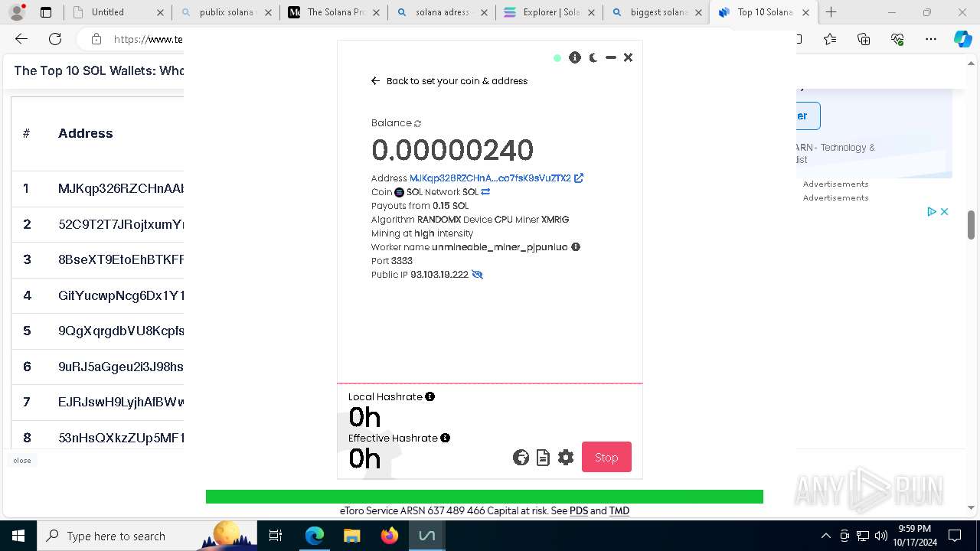Click the taskbar search box
Screen dimensions: 980x551
[x=147, y=536]
